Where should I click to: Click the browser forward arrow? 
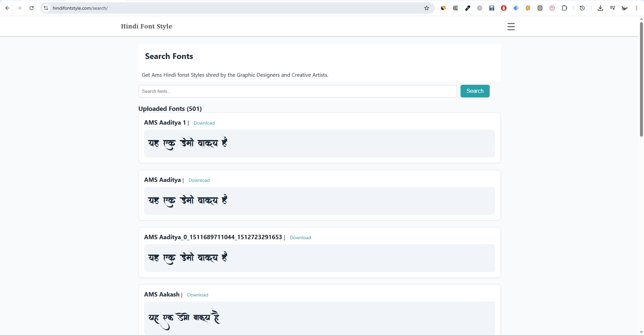click(19, 8)
